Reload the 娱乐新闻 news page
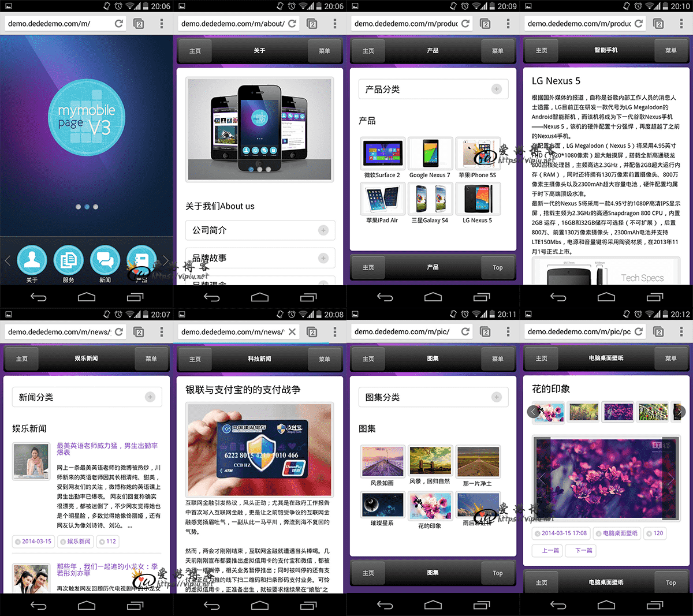This screenshot has height=616, width=693. pos(118,331)
